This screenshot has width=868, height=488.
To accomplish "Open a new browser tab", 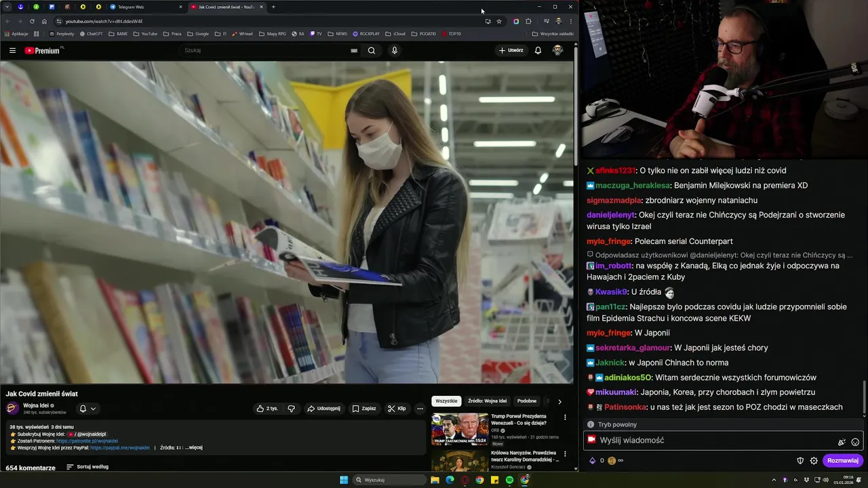I will 273,7.
